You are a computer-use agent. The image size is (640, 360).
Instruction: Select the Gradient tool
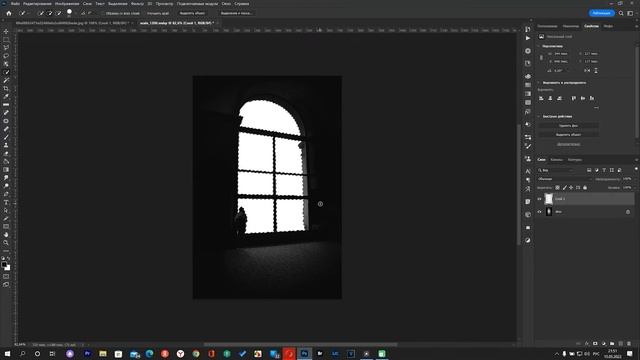(6, 169)
